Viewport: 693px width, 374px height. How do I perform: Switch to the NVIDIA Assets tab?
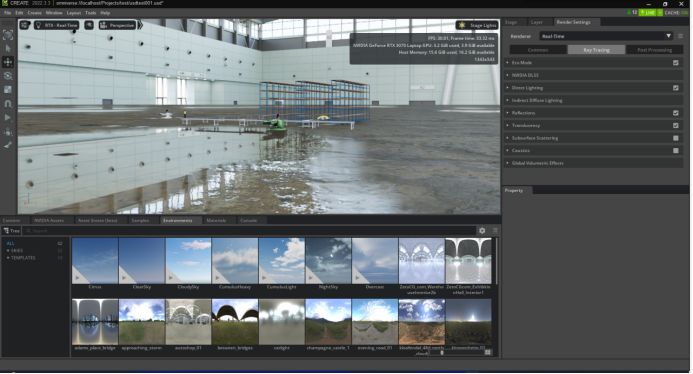click(x=49, y=220)
